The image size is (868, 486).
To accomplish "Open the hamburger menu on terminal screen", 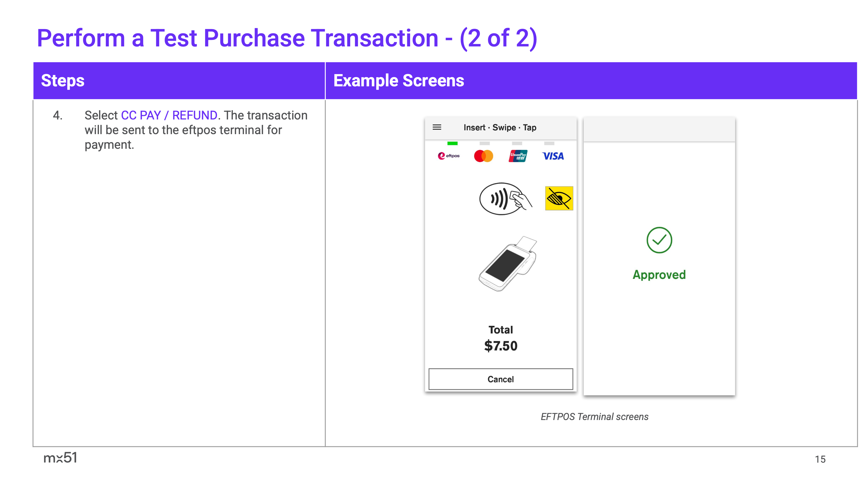I will (437, 127).
